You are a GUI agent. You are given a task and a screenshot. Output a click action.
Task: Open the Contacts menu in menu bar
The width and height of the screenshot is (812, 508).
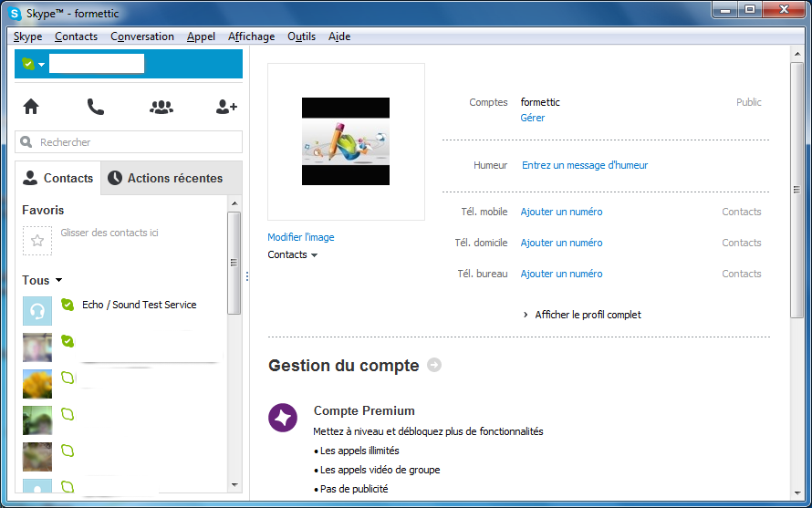[x=76, y=36]
